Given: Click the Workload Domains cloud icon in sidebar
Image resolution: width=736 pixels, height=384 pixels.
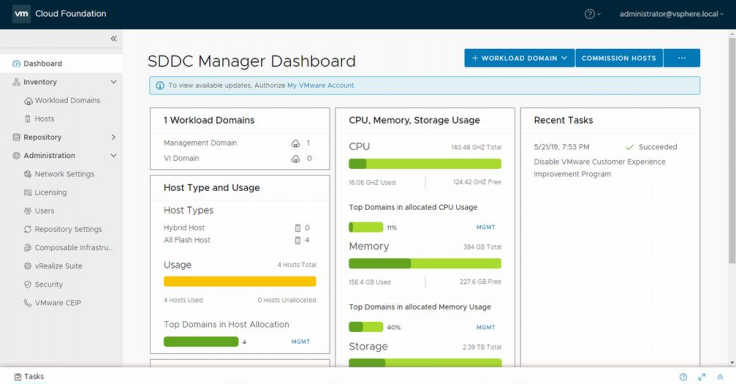Looking at the screenshot, I should coord(28,100).
